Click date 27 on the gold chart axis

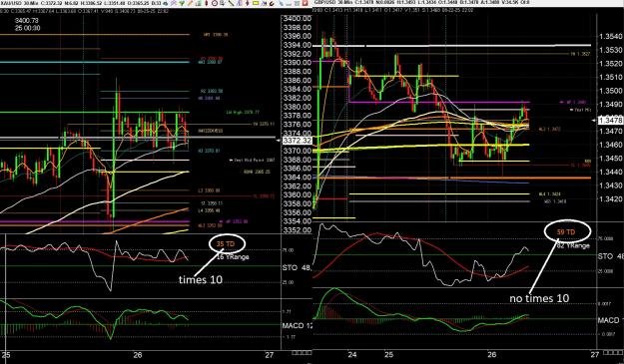pyautogui.click(x=270, y=355)
